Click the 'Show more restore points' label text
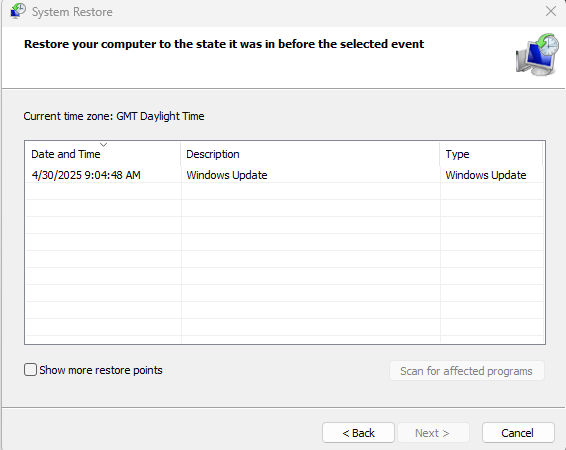 [x=101, y=370]
